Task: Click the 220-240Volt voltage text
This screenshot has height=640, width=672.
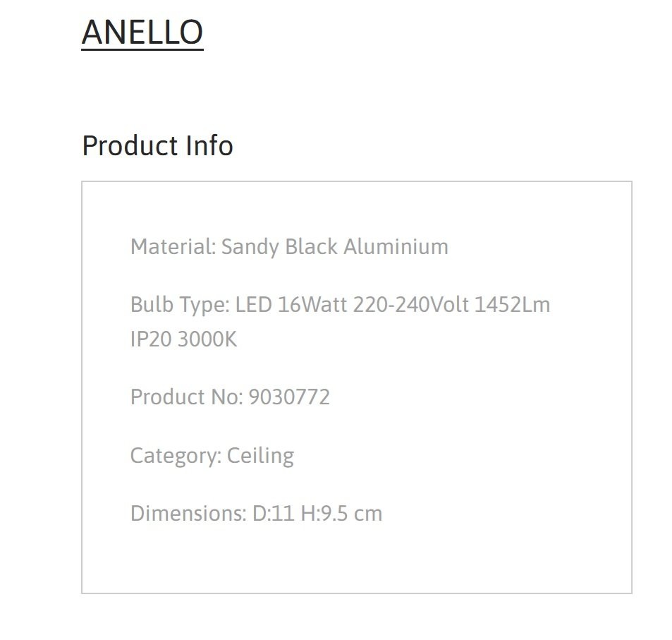Action: click(411, 305)
